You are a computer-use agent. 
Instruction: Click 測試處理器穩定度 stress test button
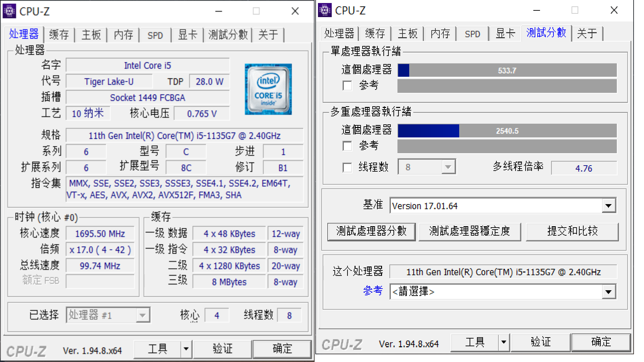coord(470,231)
